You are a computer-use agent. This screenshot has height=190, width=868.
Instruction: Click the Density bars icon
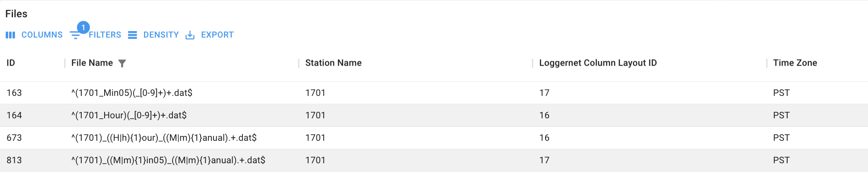tap(133, 35)
